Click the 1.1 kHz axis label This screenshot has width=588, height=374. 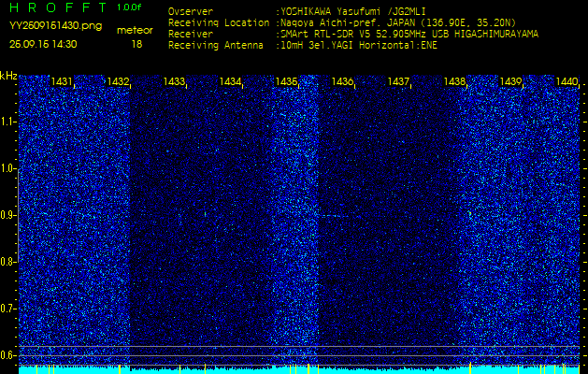7,122
